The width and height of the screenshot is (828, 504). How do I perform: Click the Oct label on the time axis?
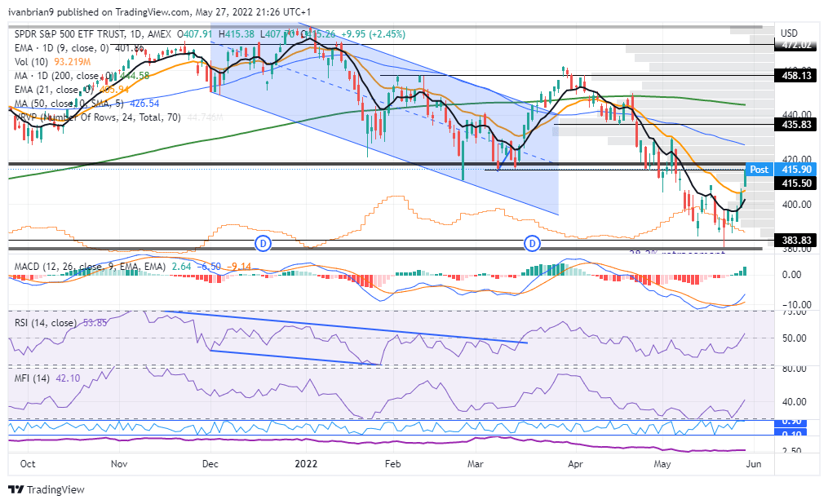tap(28, 464)
